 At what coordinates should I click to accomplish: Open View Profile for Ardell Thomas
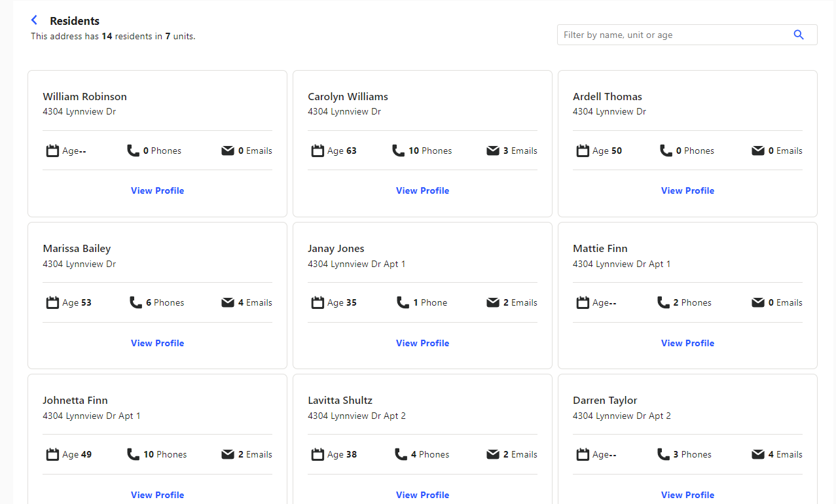(687, 190)
